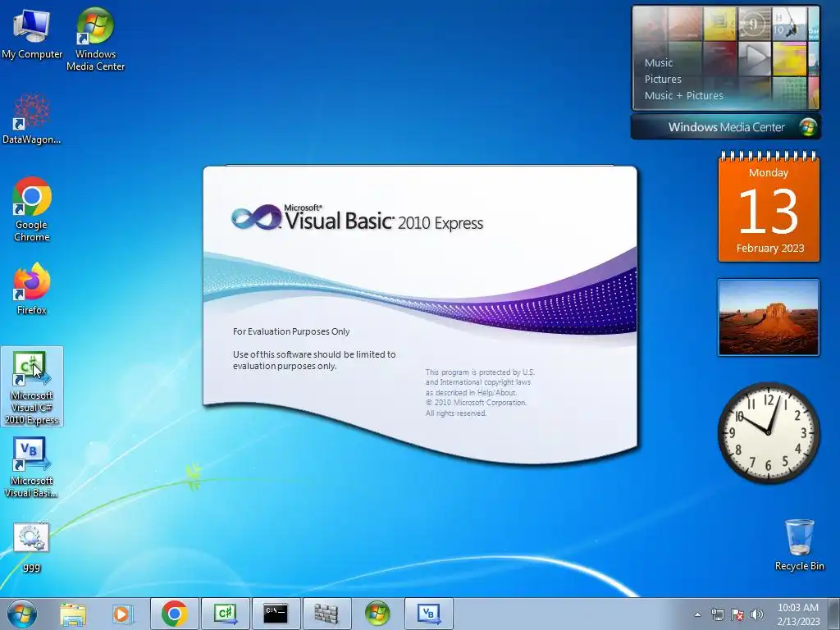Open the Action Center flag tray icon
The image size is (840, 630).
pos(737,614)
